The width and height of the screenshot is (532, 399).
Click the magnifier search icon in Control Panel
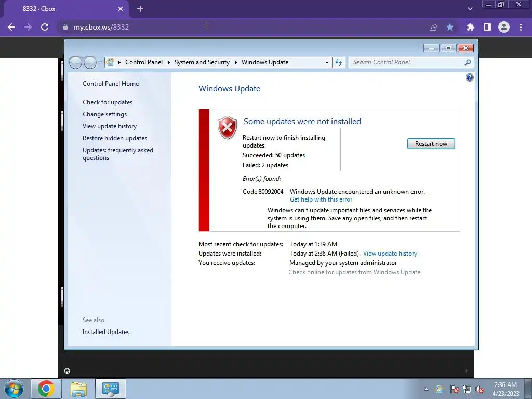pos(468,62)
